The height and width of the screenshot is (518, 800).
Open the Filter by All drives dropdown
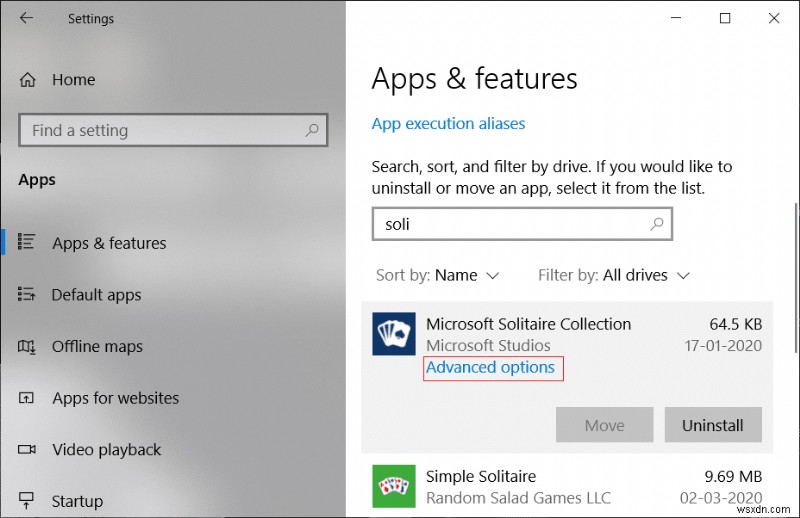point(614,276)
